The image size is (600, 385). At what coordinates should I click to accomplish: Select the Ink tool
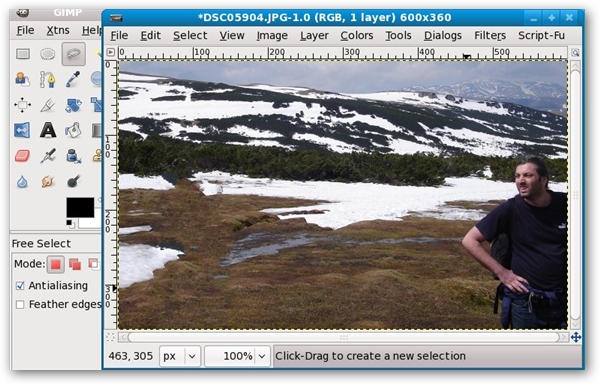tap(73, 156)
